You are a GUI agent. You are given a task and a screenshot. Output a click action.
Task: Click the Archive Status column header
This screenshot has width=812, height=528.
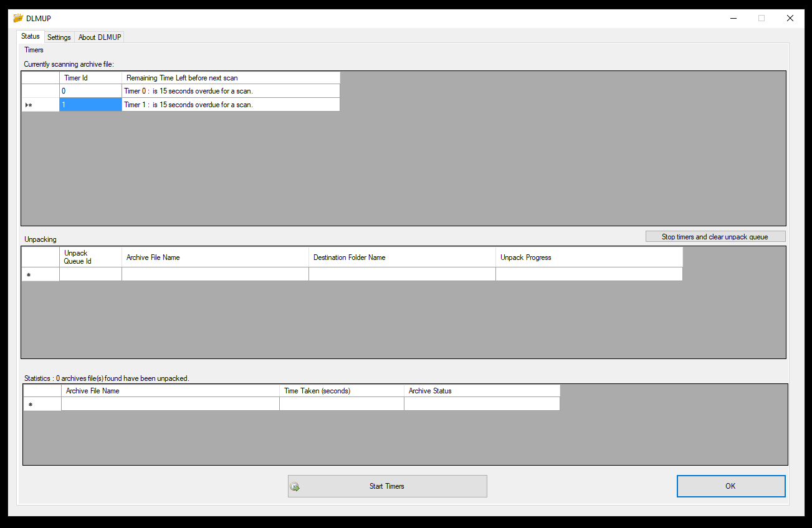(482, 391)
